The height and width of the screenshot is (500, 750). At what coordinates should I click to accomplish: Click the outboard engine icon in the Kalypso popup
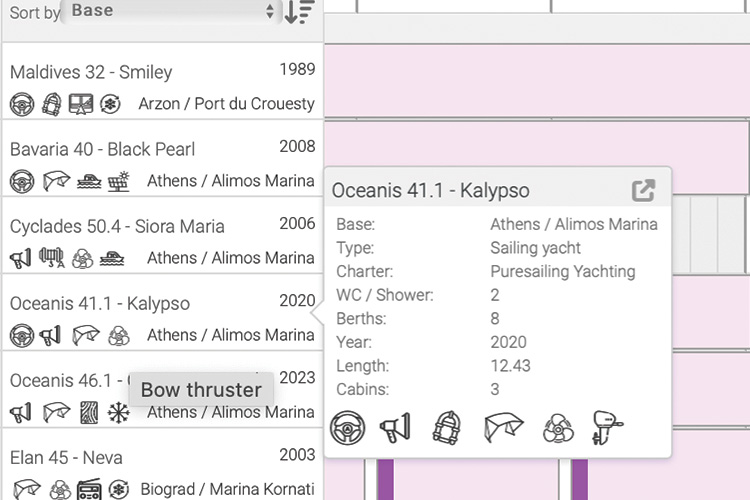click(606, 428)
